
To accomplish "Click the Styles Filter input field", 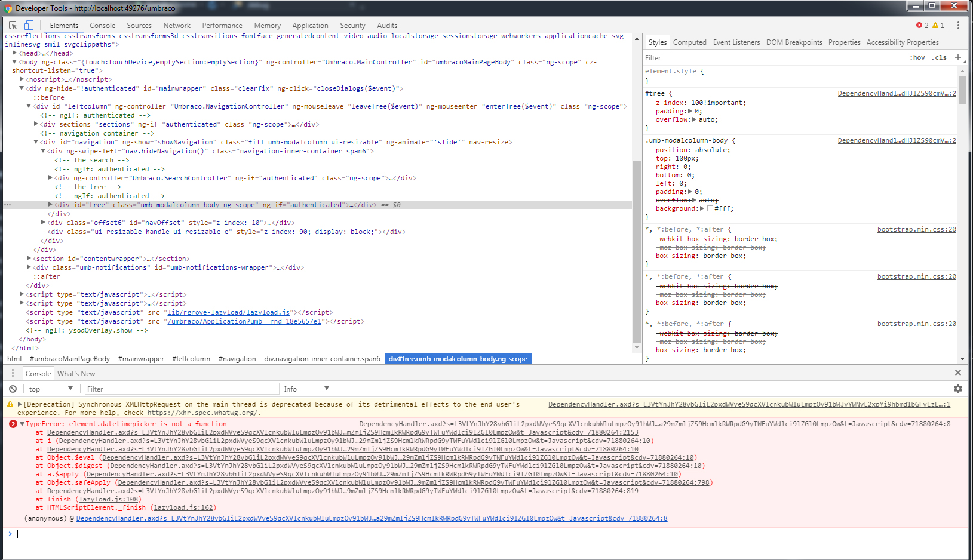I will click(775, 58).
